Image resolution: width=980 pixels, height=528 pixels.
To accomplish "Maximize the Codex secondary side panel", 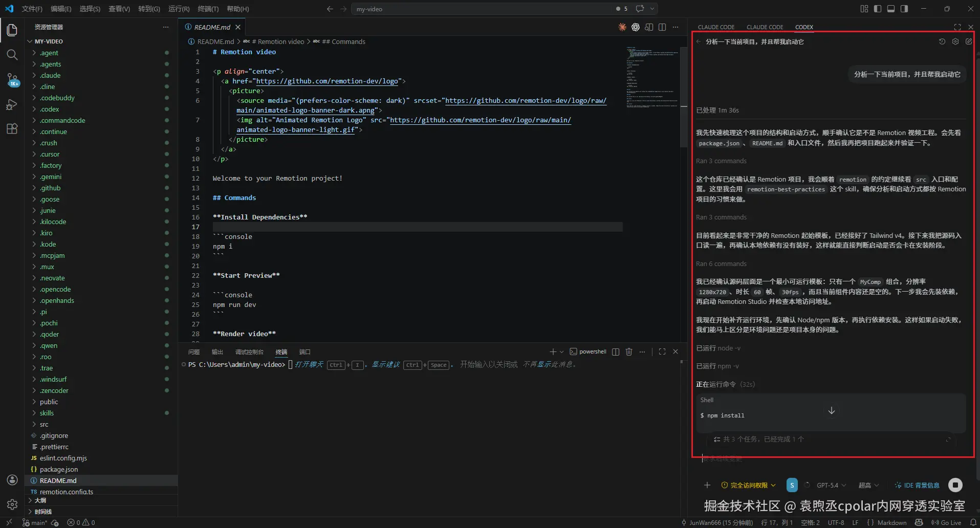I will [957, 27].
